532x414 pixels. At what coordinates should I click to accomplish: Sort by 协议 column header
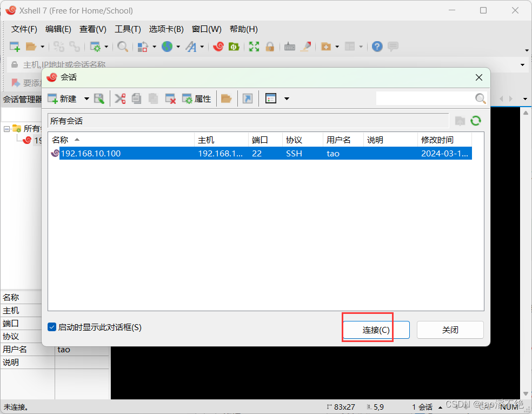click(303, 140)
